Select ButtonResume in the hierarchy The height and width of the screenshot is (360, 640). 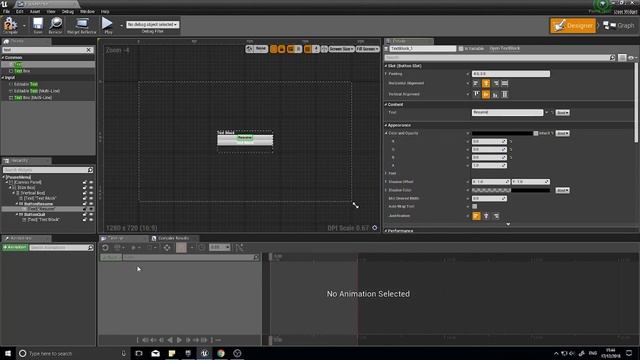(38, 203)
